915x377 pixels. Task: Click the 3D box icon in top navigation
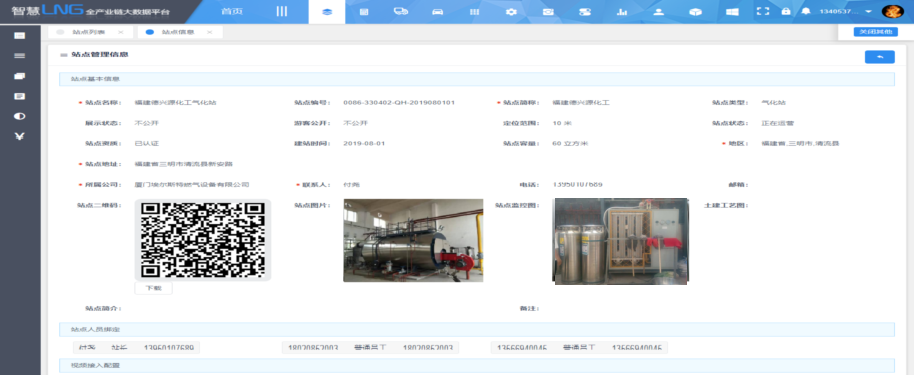(x=695, y=12)
